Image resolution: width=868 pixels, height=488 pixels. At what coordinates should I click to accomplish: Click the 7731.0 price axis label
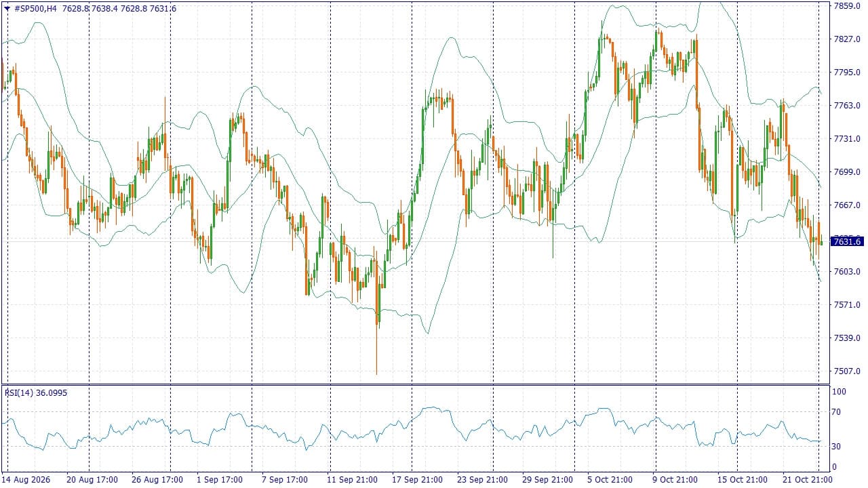846,138
